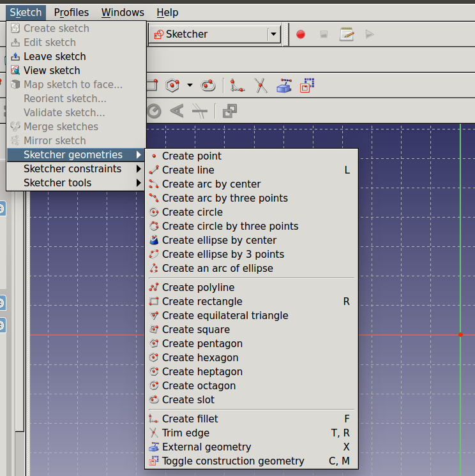Image resolution: width=475 pixels, height=476 pixels.
Task: Select Create polyline menu entry
Action: point(252,288)
